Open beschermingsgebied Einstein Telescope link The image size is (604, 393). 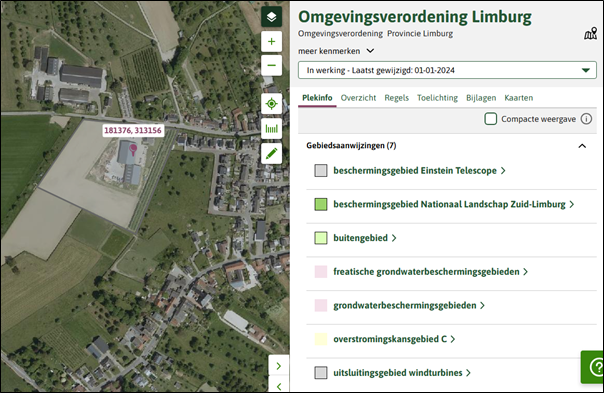coord(415,171)
